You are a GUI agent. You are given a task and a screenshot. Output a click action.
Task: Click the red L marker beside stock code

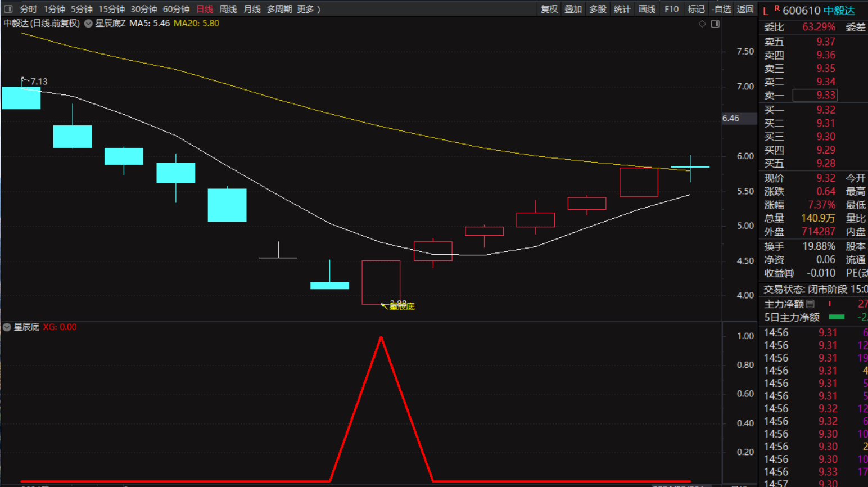coord(766,11)
